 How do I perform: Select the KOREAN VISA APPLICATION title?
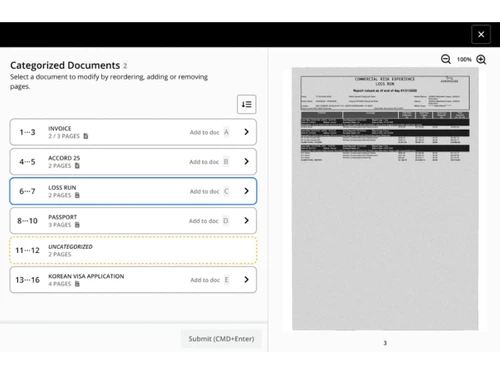pos(86,276)
